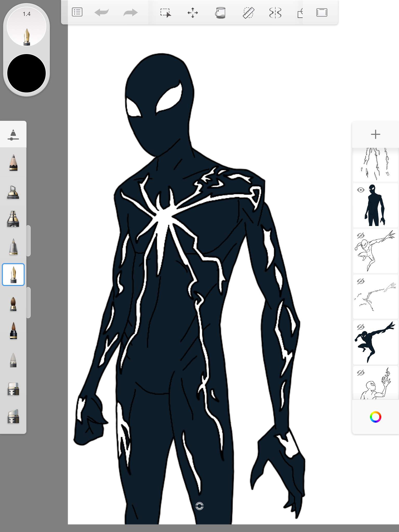Select the black ink brush pen

click(x=13, y=331)
